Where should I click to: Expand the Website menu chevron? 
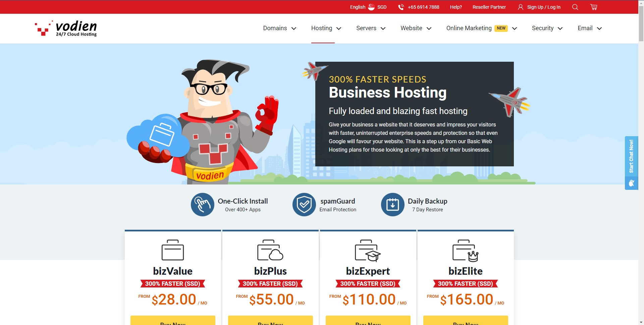click(x=429, y=29)
